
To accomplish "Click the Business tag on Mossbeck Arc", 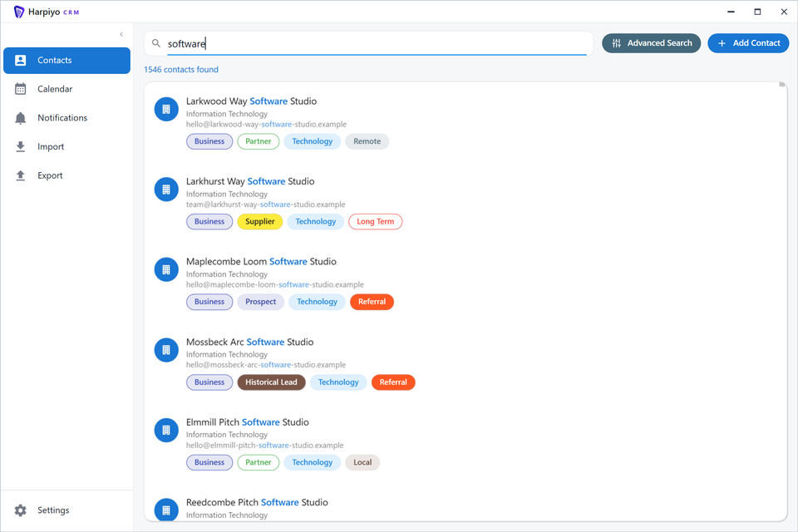I will click(x=209, y=382).
